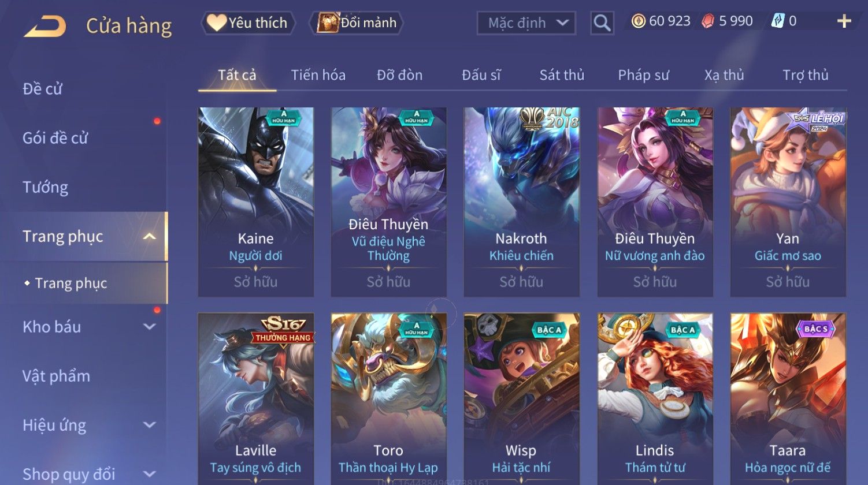Image resolution: width=868 pixels, height=485 pixels.
Task: Click the heart icon on Yêu thích
Action: coord(217,23)
